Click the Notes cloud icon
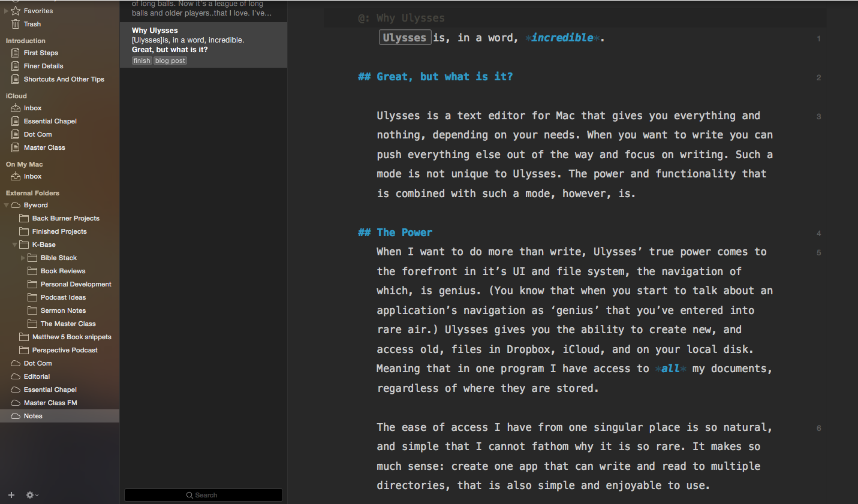 pyautogui.click(x=16, y=416)
